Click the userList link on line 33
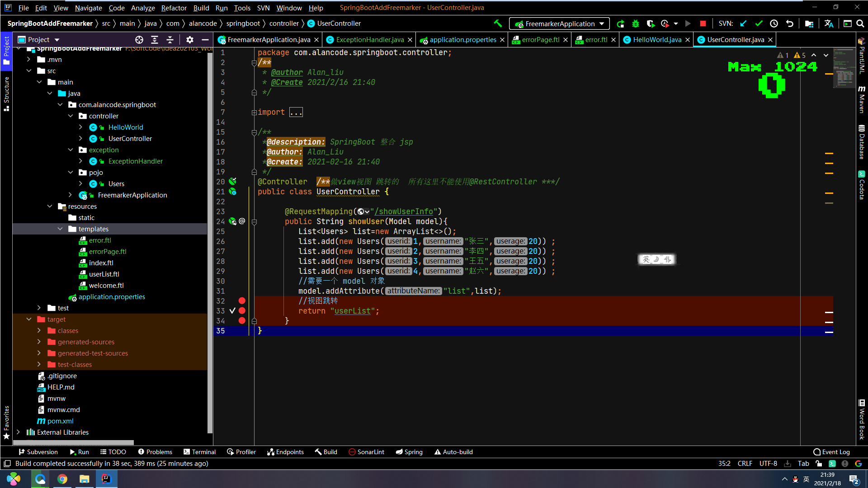This screenshot has height=488, width=868. pos(352,311)
